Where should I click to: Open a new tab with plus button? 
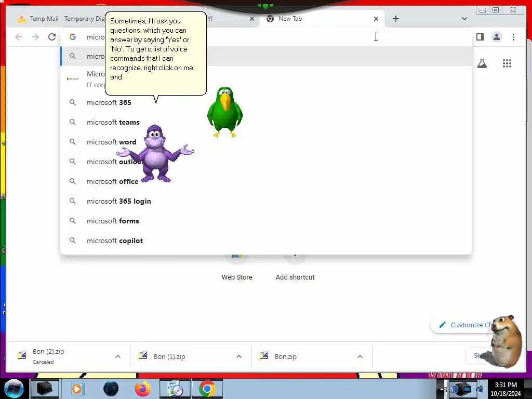tap(395, 19)
